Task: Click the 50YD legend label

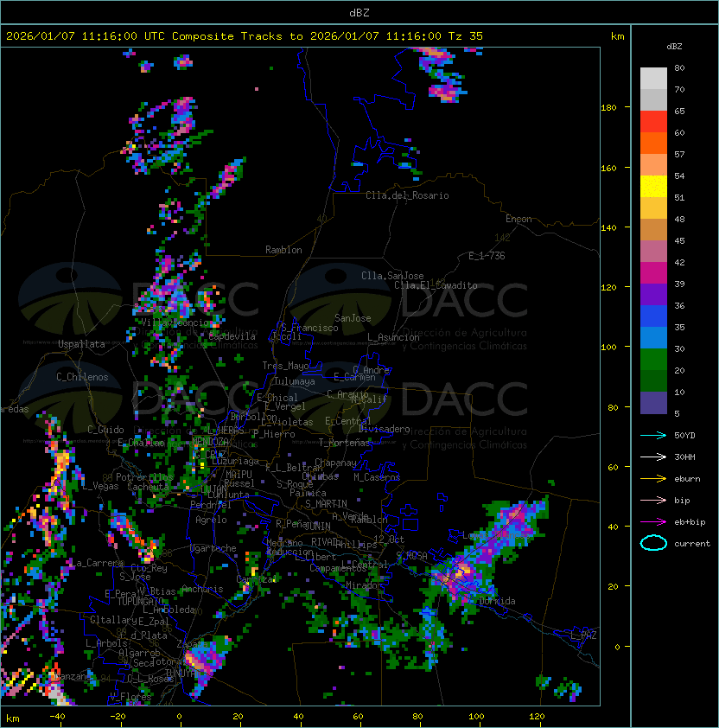Action: click(x=684, y=436)
